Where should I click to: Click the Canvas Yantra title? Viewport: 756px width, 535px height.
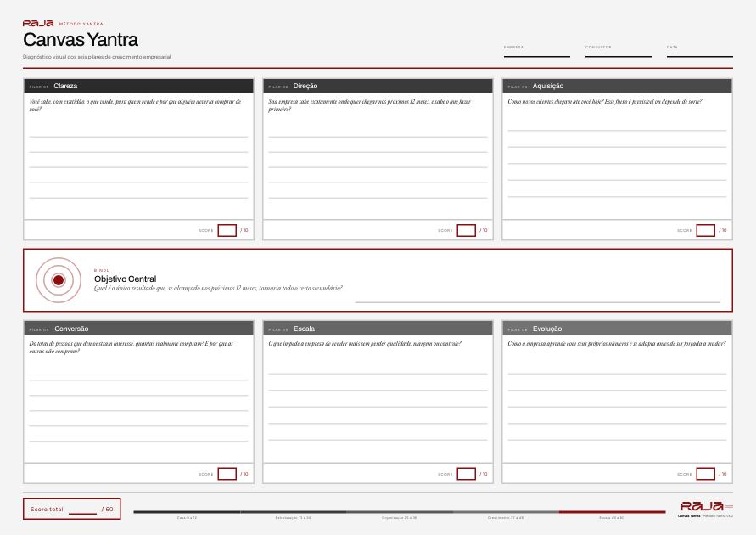pyautogui.click(x=81, y=40)
